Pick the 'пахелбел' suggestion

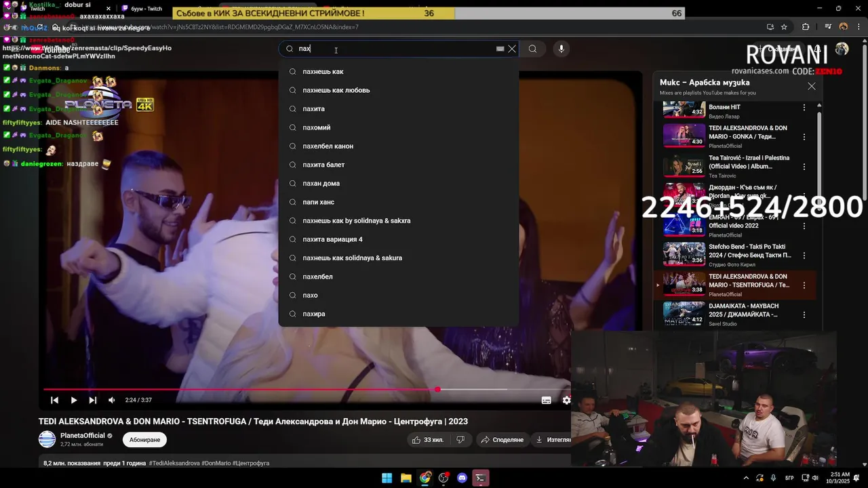399,277
